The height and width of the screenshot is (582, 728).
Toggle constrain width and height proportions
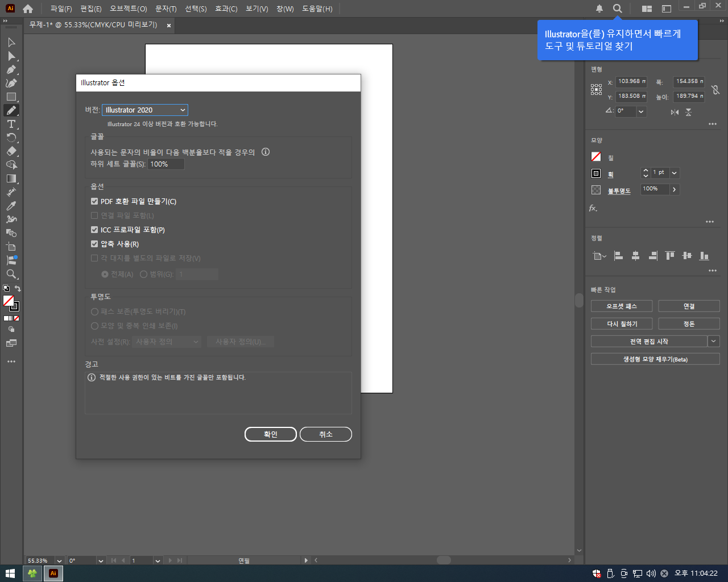(715, 89)
